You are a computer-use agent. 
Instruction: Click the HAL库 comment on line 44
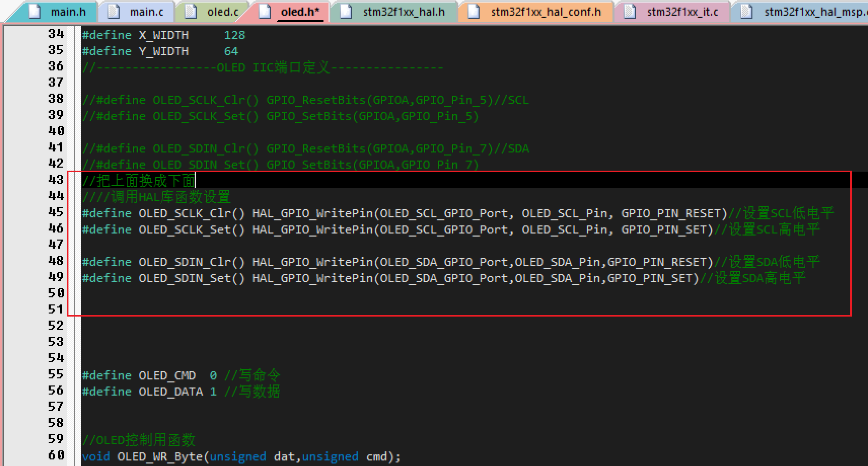click(x=156, y=197)
